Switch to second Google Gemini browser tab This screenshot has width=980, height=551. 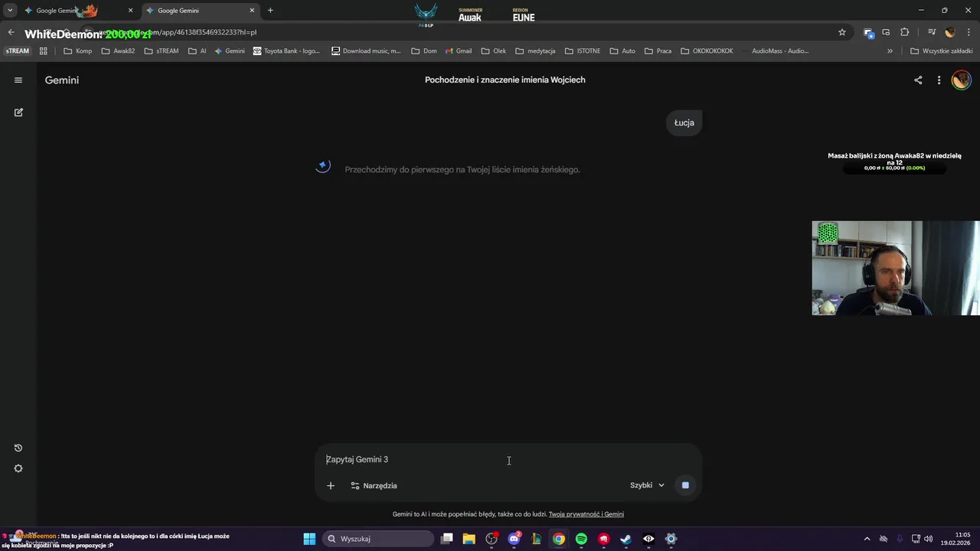click(199, 11)
